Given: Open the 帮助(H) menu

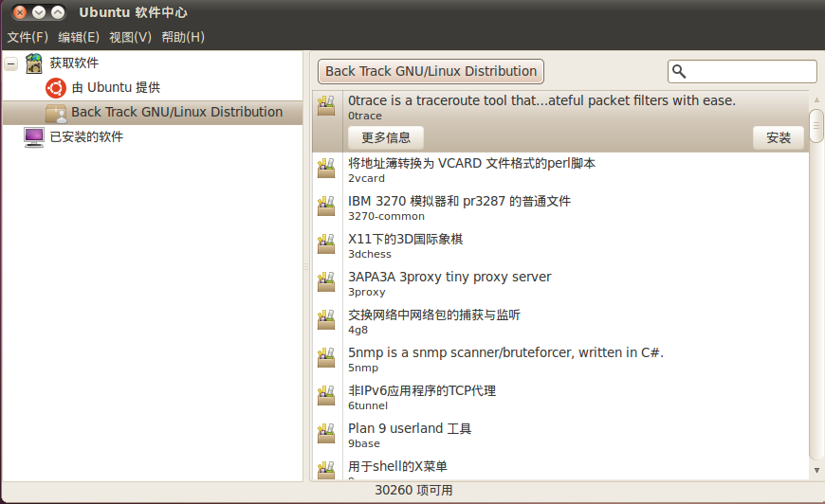Looking at the screenshot, I should pyautogui.click(x=183, y=37).
